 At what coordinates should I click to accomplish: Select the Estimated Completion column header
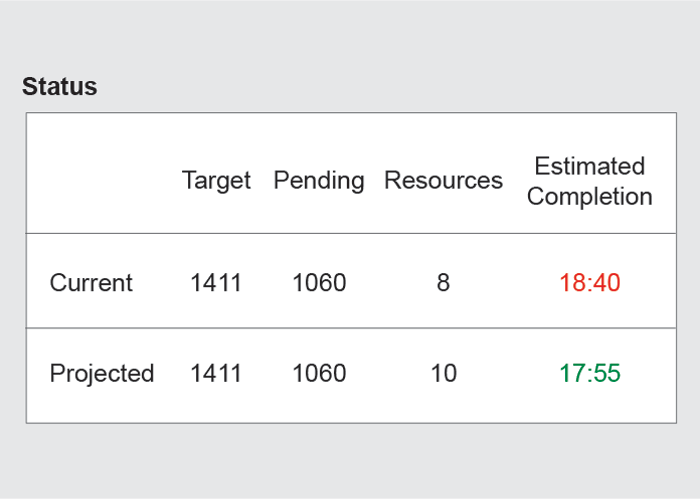point(590,181)
